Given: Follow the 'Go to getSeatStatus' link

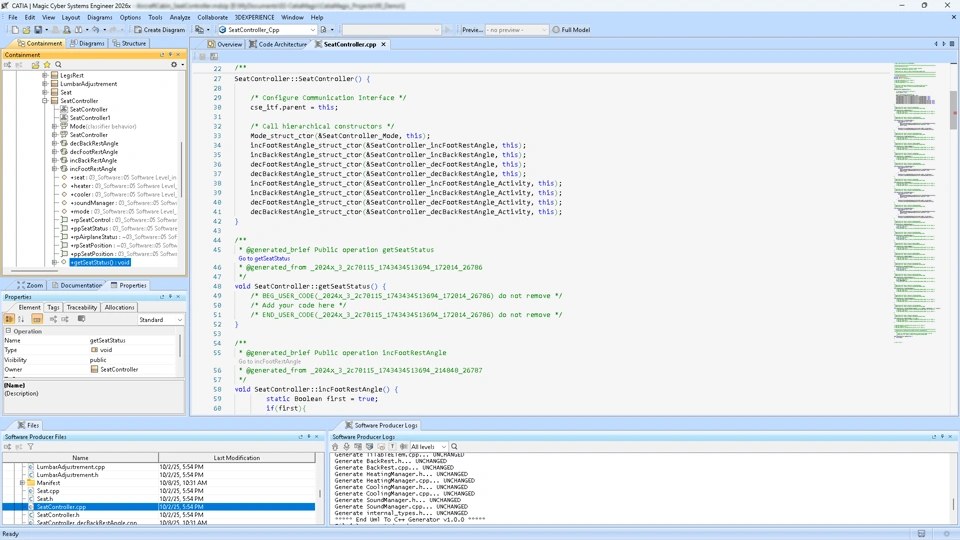Looking at the screenshot, I should click(264, 259).
